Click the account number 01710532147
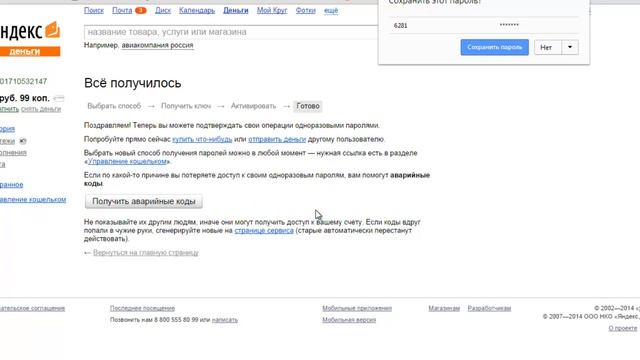This screenshot has height=360, width=640. click(x=23, y=82)
